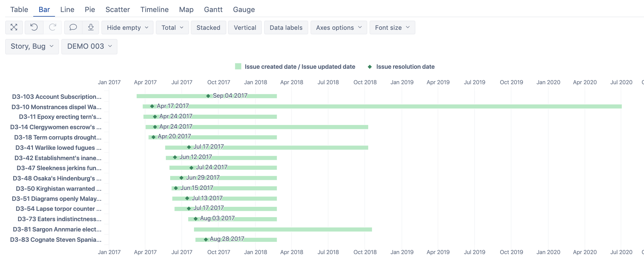Toggle Data labels on the chart

pos(286,28)
